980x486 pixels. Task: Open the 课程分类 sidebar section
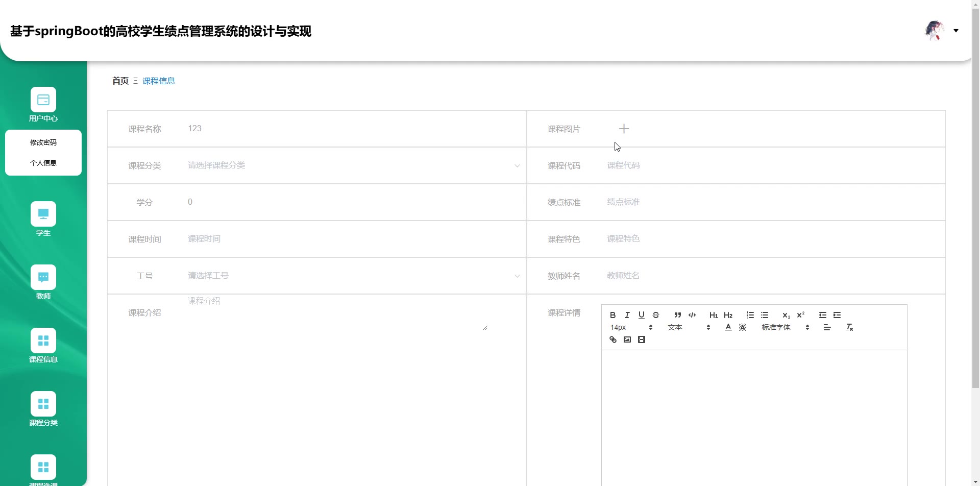pyautogui.click(x=43, y=409)
